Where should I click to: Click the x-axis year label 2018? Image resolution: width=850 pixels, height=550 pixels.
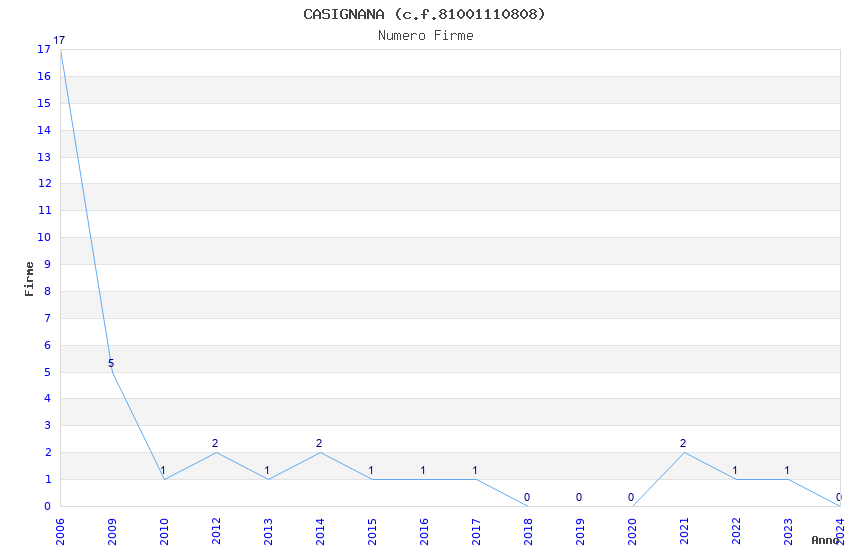click(528, 532)
